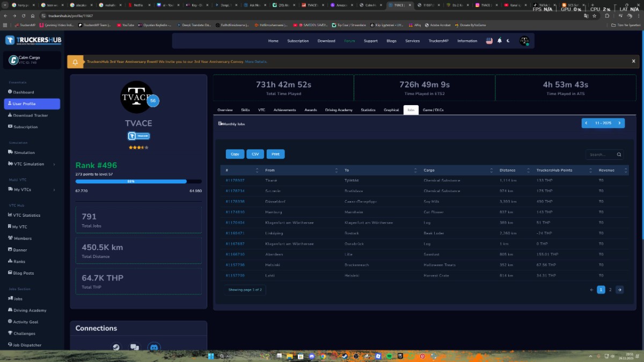This screenshot has height=362, width=644.
Task: Expand the VTC Simulation sidebar submenu
Action: (x=54, y=164)
